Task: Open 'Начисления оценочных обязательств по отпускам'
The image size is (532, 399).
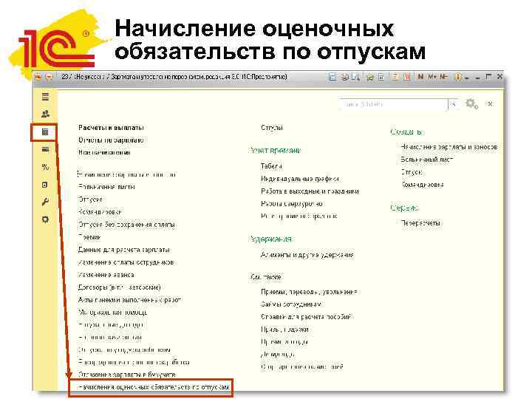Action: tap(154, 386)
